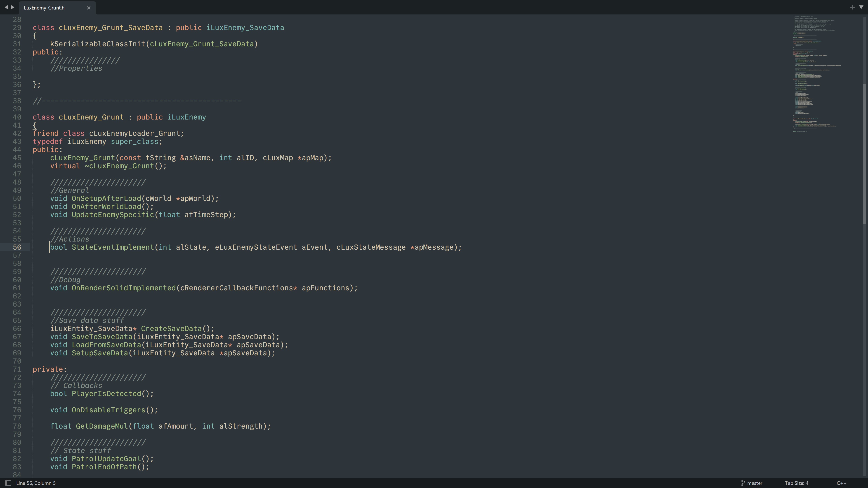This screenshot has width=868, height=488.
Task: Click the close tab icon on LuxEnemy_Grunt.h
Action: 88,7
